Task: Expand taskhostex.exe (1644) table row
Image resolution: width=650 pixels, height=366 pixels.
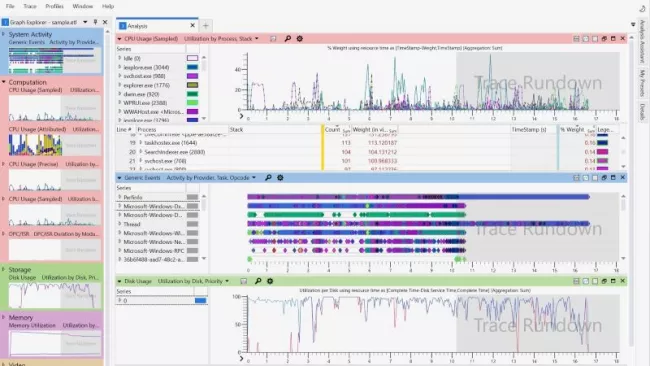Action: (x=141, y=143)
